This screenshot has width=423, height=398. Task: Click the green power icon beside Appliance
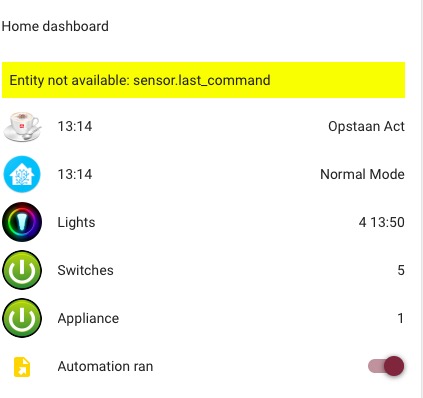[x=22, y=318]
